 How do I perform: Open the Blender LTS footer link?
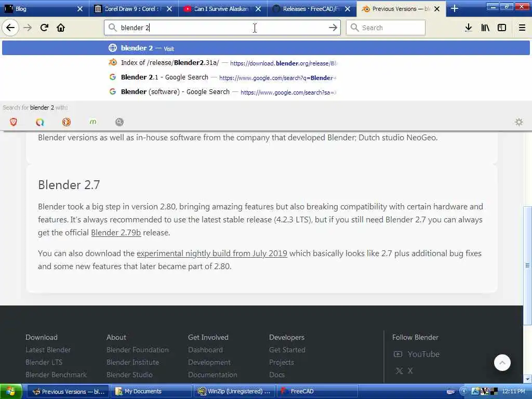coord(44,362)
